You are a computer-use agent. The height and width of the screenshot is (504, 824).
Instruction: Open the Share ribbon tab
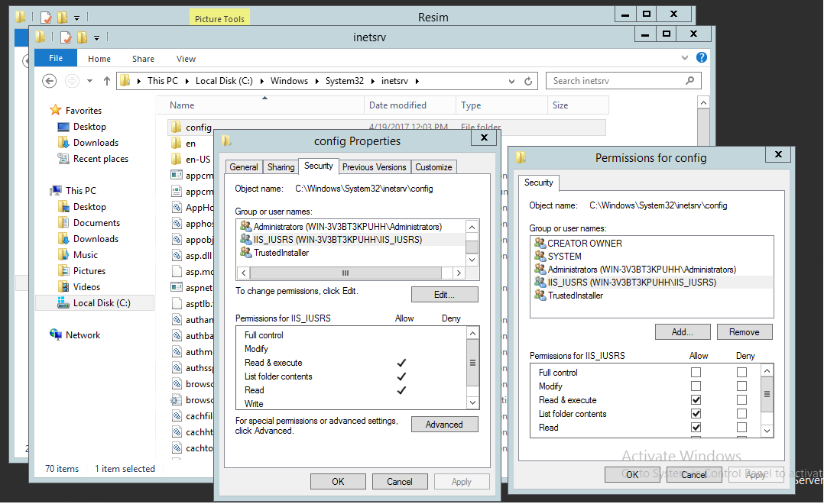144,59
